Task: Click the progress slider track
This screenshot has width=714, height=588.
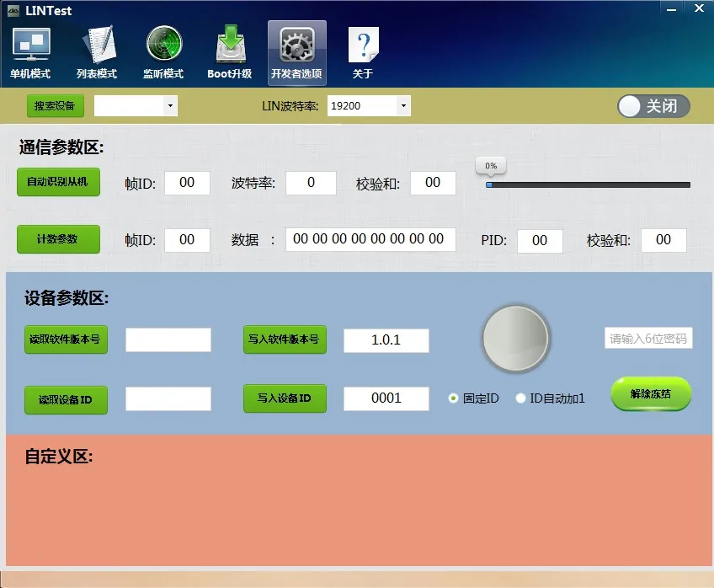Action: 588,185
